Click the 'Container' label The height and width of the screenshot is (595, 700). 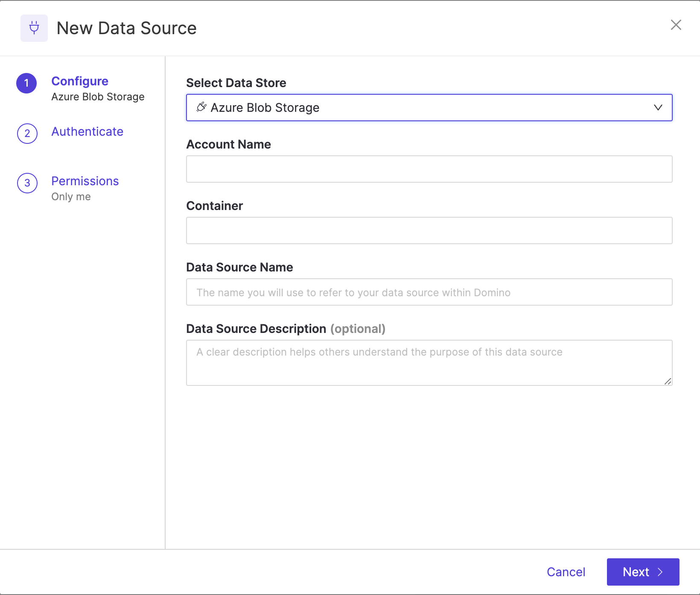[214, 206]
